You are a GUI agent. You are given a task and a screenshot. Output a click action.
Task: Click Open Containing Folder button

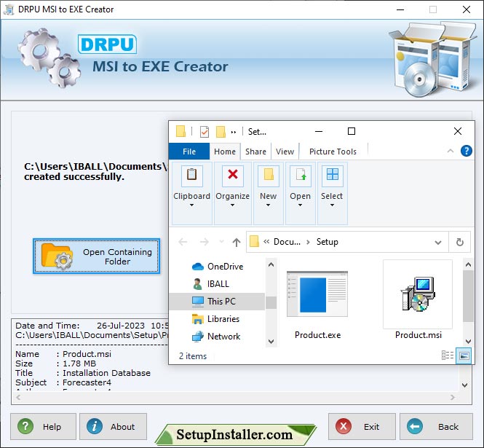point(96,256)
